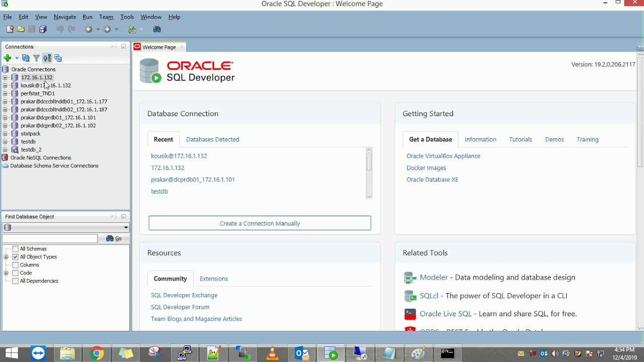Expand the Code tree node
Image resolution: width=644 pixels, height=362 pixels.
(x=6, y=273)
